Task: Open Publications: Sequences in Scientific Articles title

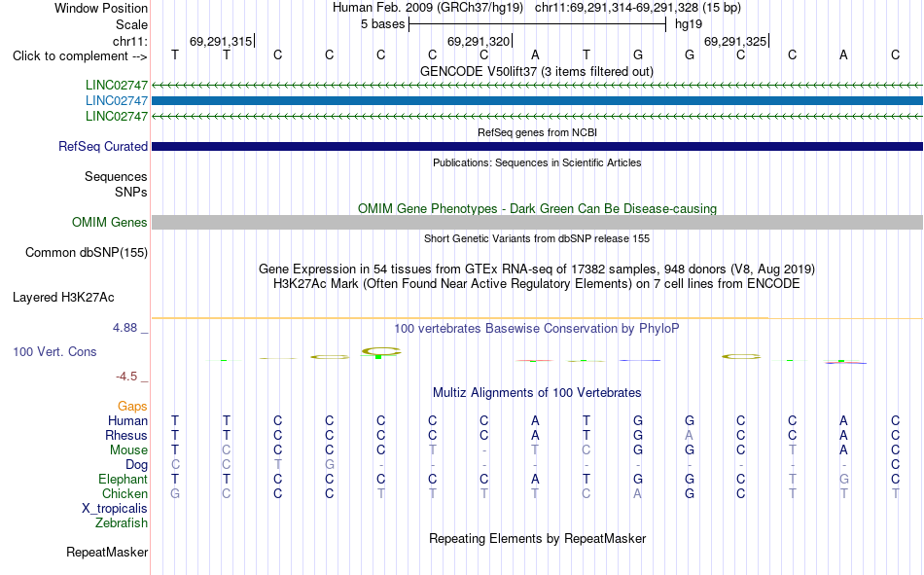Action: click(537, 162)
